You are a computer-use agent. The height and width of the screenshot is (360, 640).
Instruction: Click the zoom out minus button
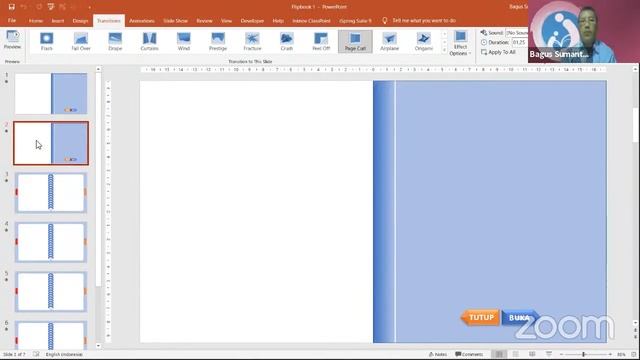point(561,354)
